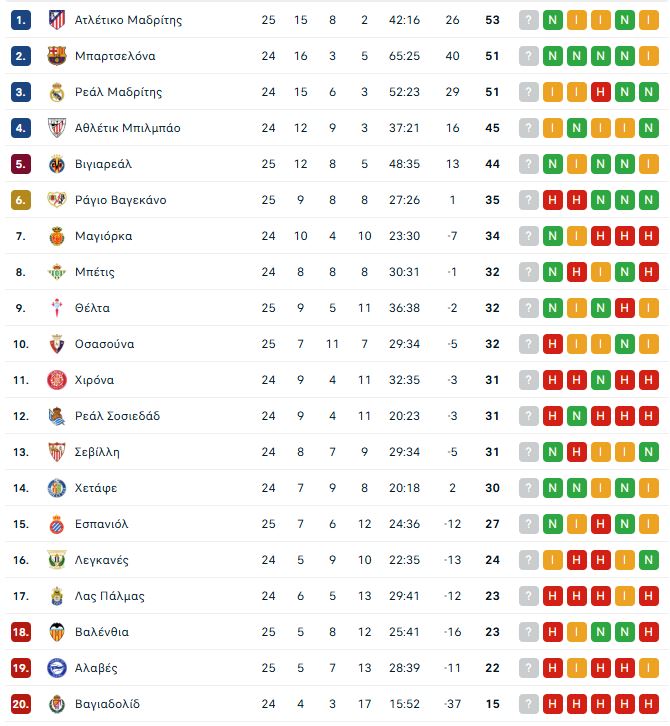Click the Girona red round crest
The height and width of the screenshot is (726, 670).
[56, 380]
